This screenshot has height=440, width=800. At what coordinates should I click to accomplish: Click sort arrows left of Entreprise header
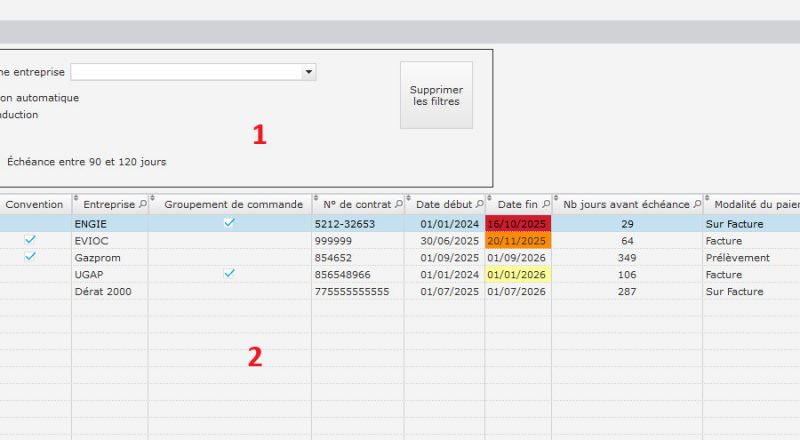click(x=76, y=199)
